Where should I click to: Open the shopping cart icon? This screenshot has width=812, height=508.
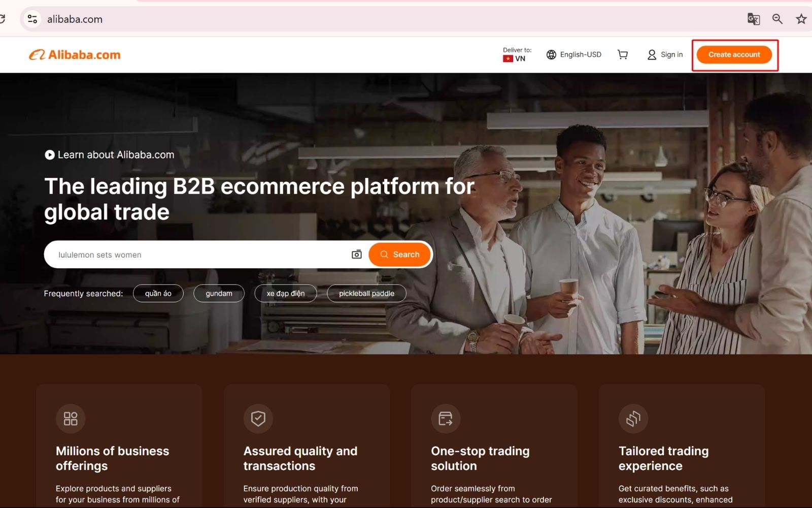(x=623, y=54)
